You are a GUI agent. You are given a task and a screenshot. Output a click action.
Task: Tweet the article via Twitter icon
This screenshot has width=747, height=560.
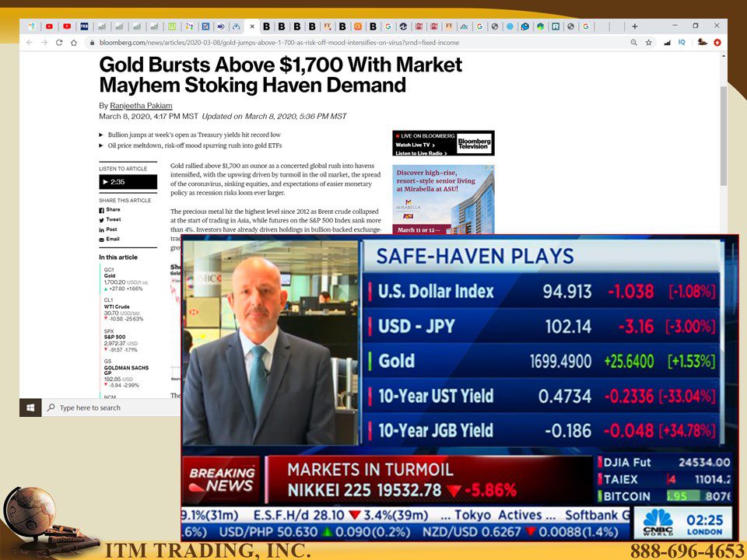coord(101,220)
